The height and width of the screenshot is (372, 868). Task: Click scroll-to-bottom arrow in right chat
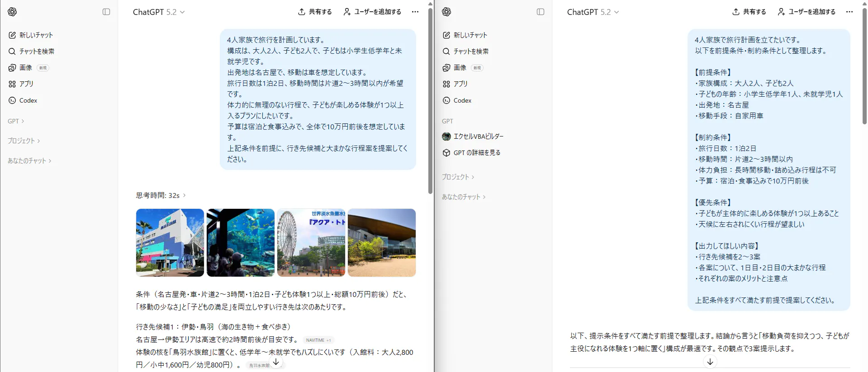[x=710, y=362]
